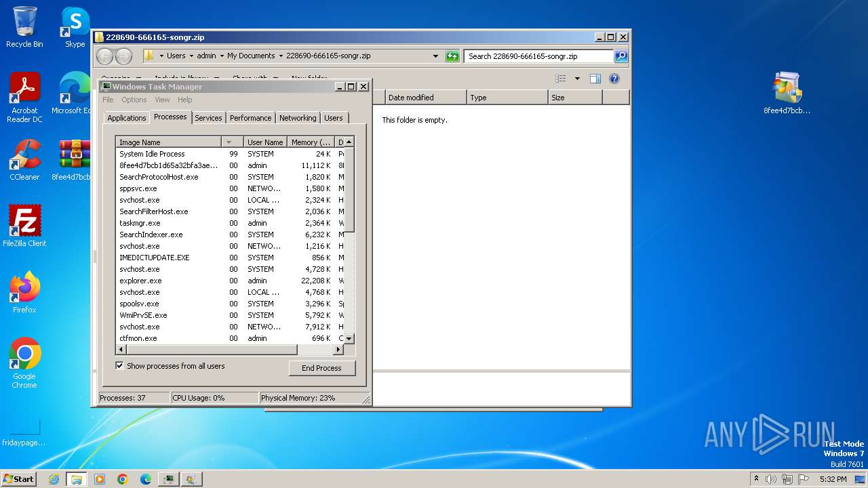Click the Action Center flag tray icon
This screenshot has height=488, width=868.
(x=803, y=479)
